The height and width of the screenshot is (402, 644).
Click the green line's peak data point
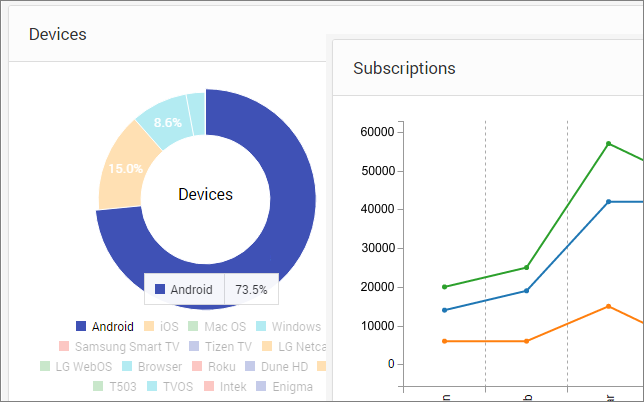coord(608,143)
